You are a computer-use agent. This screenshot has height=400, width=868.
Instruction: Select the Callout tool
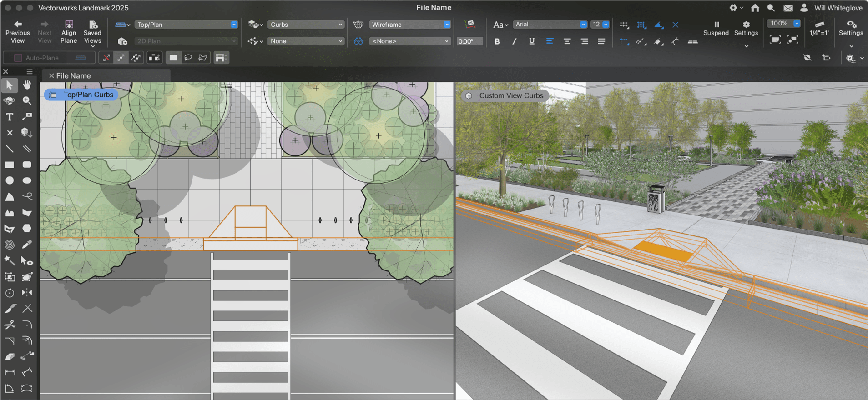click(x=27, y=117)
